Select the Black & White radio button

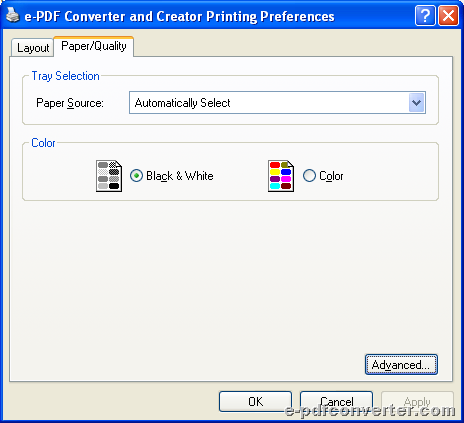tap(136, 175)
